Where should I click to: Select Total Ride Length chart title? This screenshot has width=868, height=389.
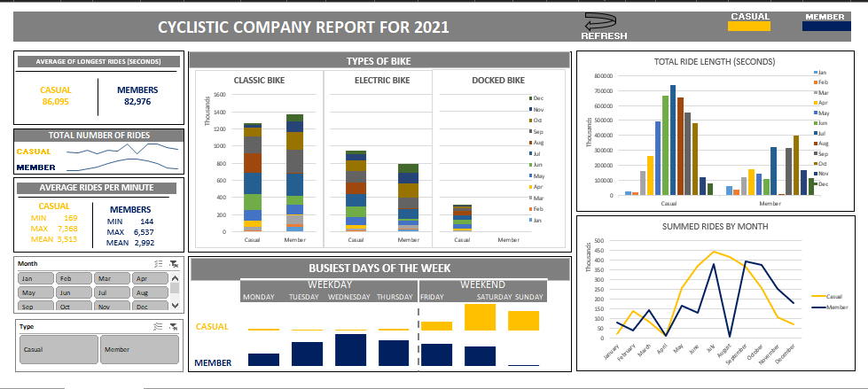pyautogui.click(x=715, y=62)
